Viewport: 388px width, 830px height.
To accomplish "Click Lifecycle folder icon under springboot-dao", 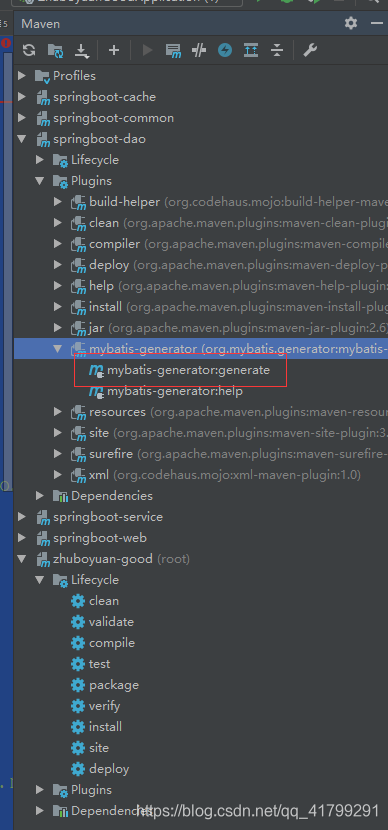I will click(61, 160).
